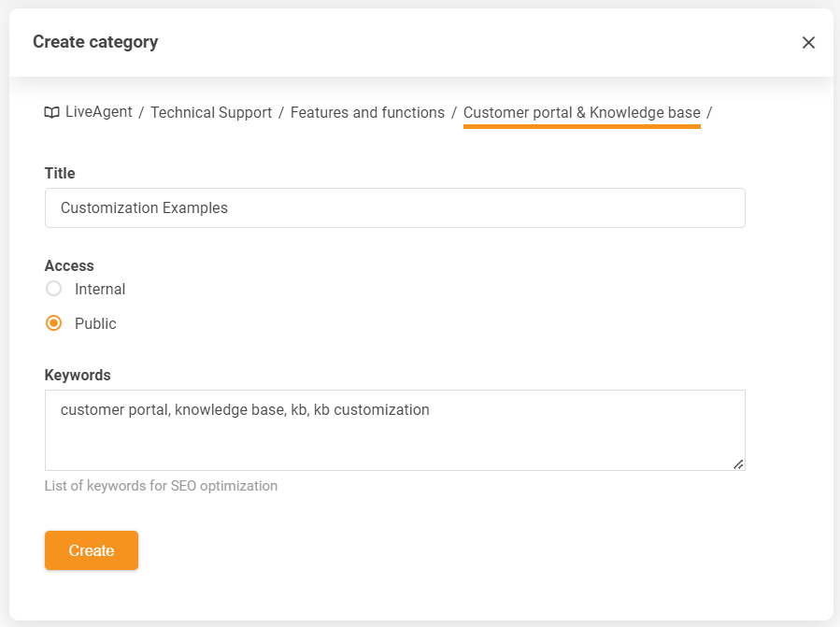This screenshot has width=840, height=627.
Task: Select Customer portal & Knowledge base breadcrumb
Action: click(581, 113)
